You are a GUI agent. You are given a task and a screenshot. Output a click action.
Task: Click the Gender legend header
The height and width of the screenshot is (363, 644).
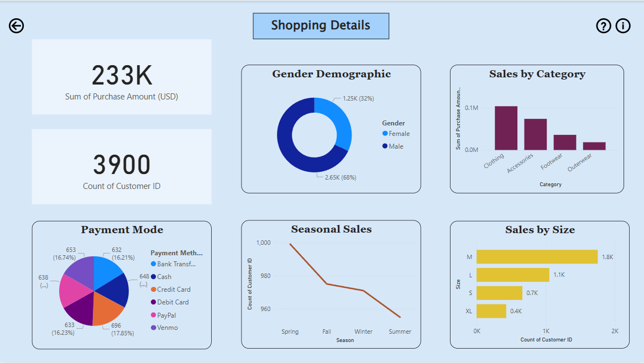coord(394,123)
